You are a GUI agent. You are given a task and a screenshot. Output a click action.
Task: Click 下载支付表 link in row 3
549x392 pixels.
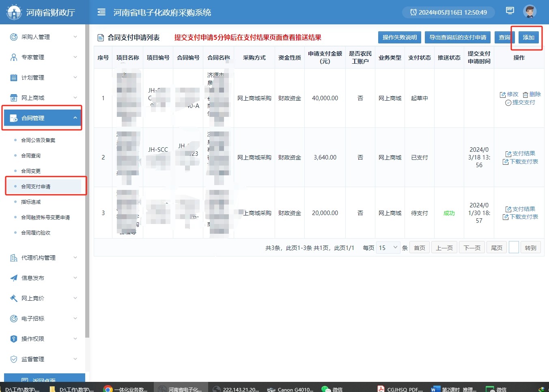(520, 217)
